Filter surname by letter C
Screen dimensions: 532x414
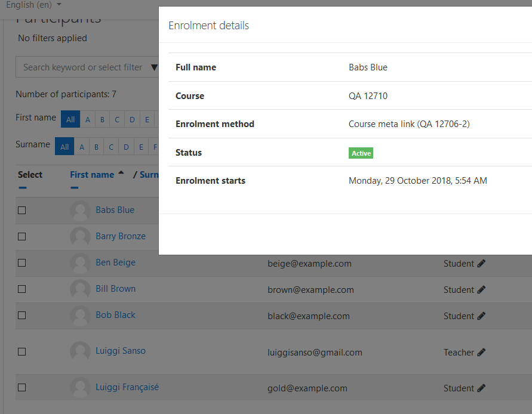click(x=111, y=147)
